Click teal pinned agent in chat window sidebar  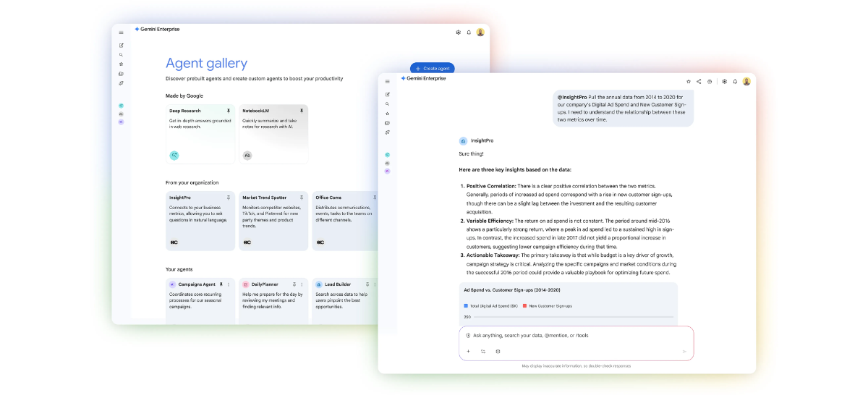388,155
